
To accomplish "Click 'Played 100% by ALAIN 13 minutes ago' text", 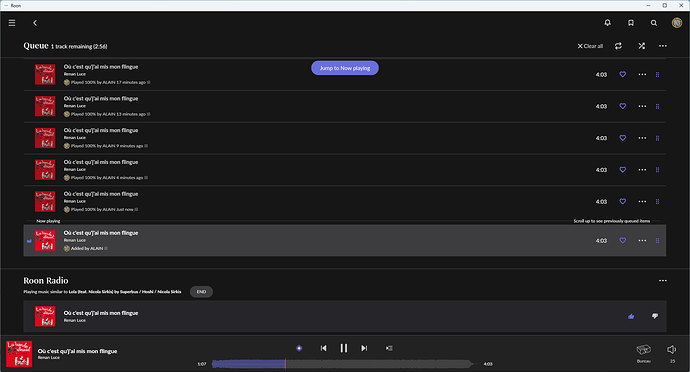I will (x=108, y=114).
